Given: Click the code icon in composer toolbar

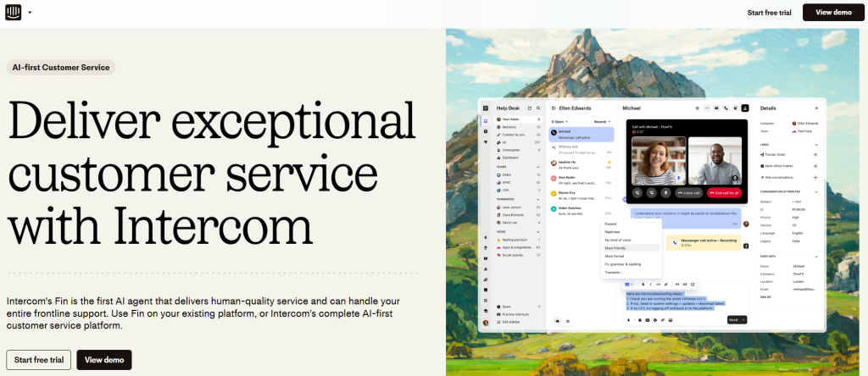Looking at the screenshot, I should click(658, 285).
